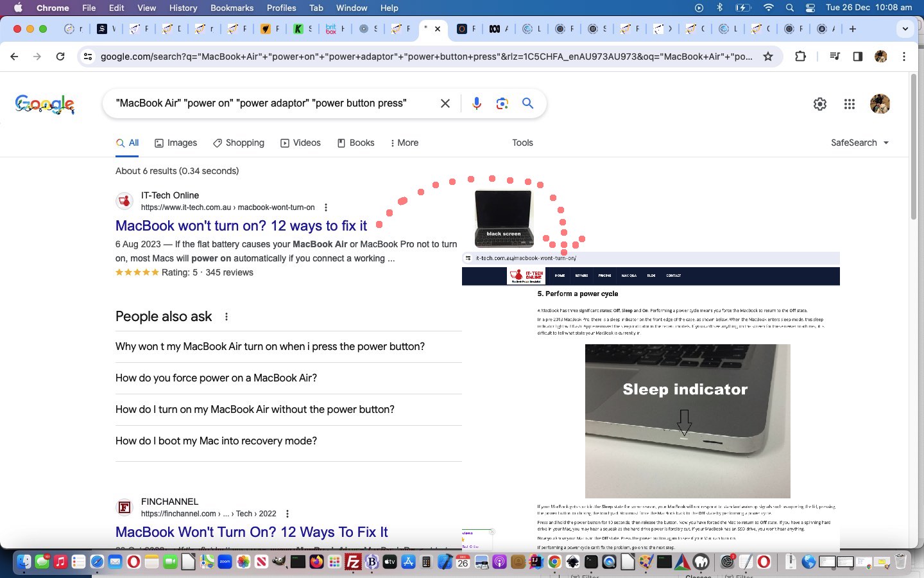View site information icon in address bar

click(88, 57)
